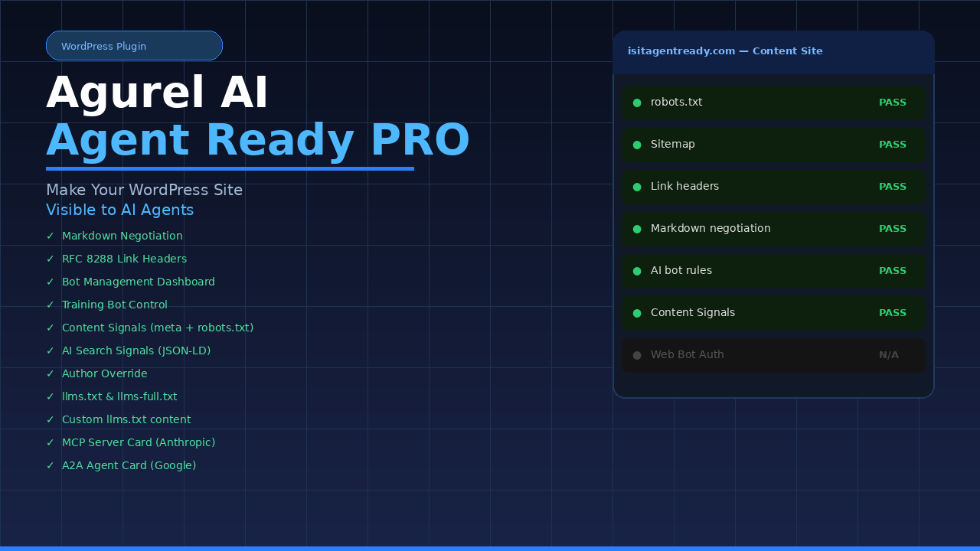Click the PASS status on AI bot rules row
This screenshot has width=980, height=551.
coord(893,271)
